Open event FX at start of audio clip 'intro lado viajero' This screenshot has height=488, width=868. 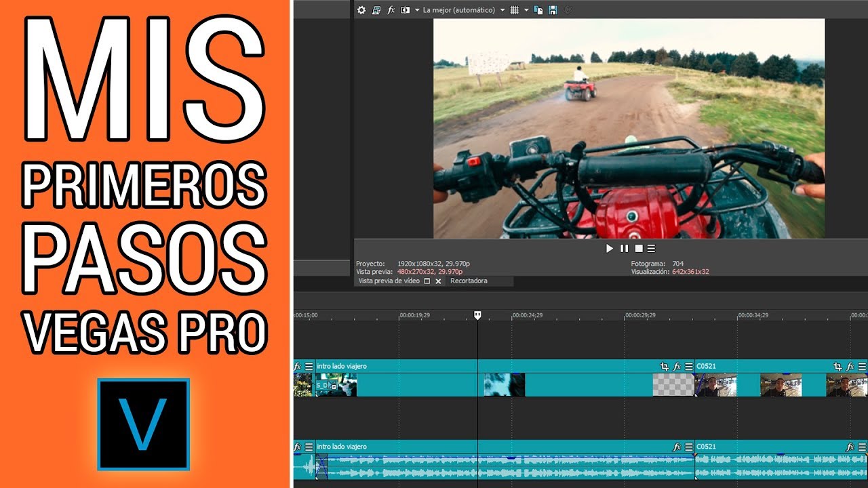(x=298, y=447)
